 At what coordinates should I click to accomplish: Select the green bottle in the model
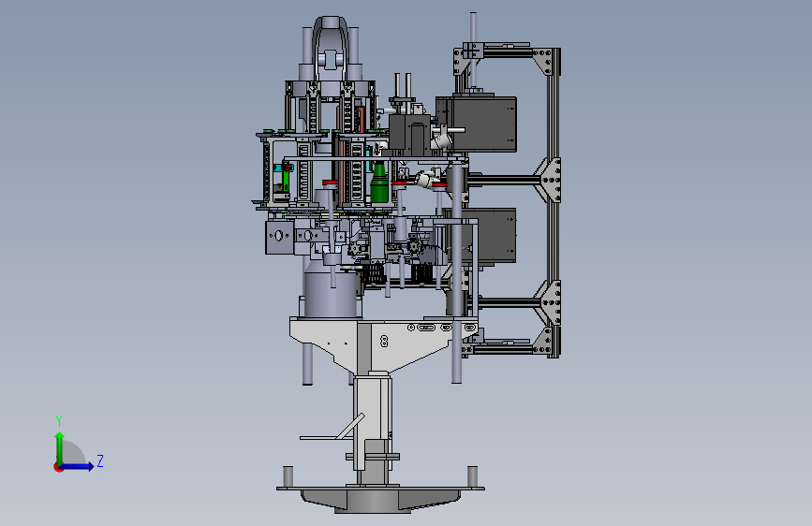click(x=379, y=183)
